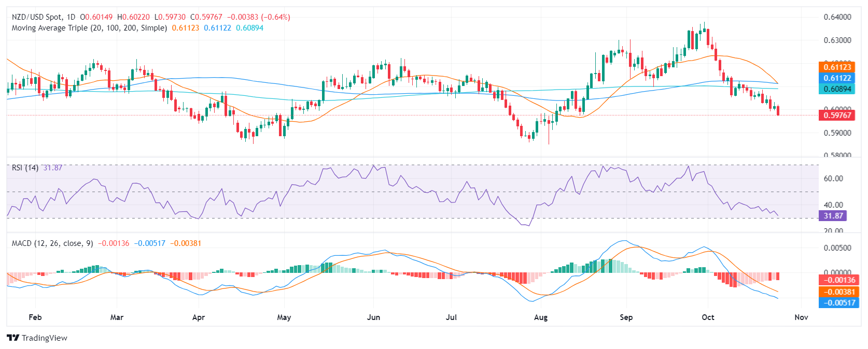This screenshot has width=868, height=349.
Task: Click the May label on time axis
Action: click(284, 317)
